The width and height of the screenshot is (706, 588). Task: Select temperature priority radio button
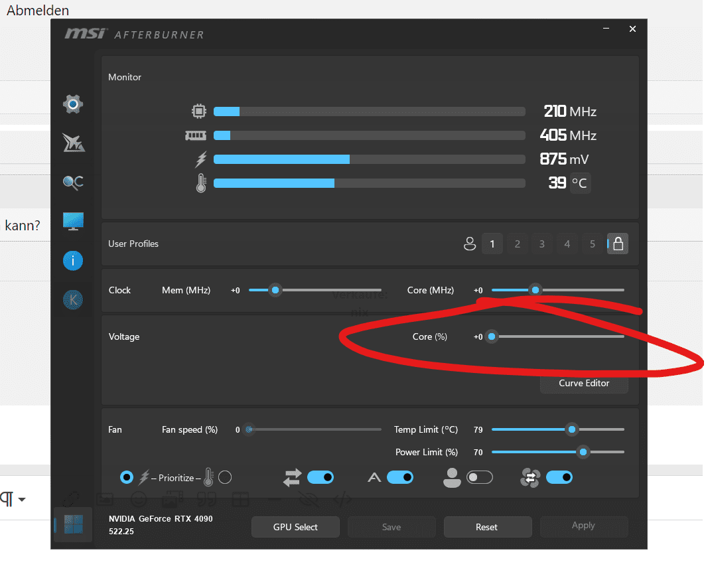[225, 477]
